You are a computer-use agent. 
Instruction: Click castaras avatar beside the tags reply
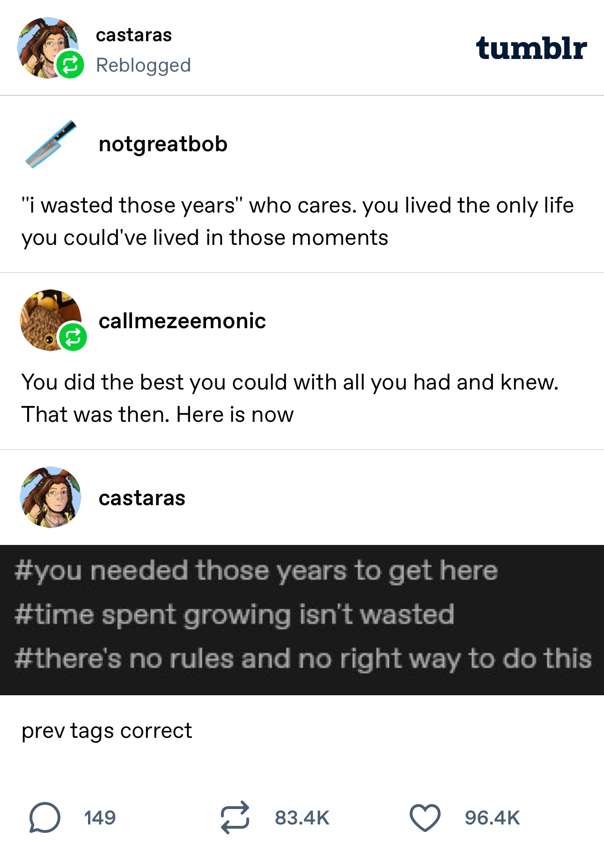click(51, 497)
